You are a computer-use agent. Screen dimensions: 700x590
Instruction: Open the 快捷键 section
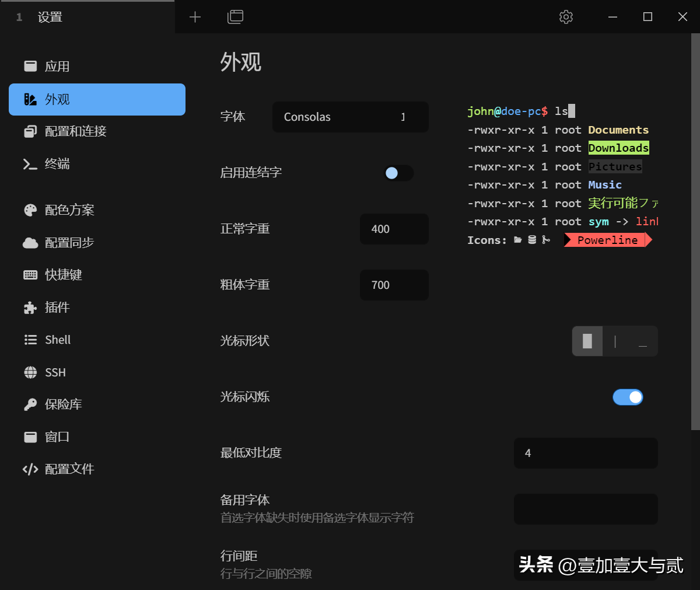point(97,275)
